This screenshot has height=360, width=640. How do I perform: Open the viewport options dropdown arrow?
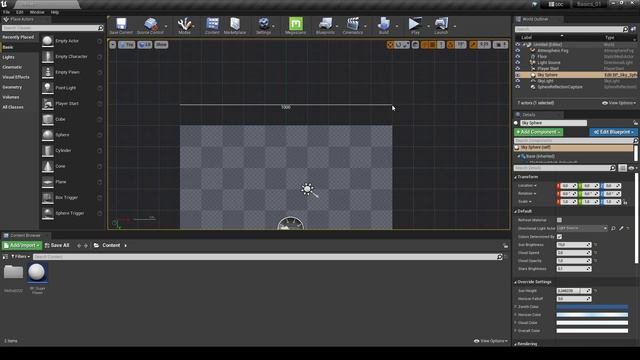tap(113, 44)
